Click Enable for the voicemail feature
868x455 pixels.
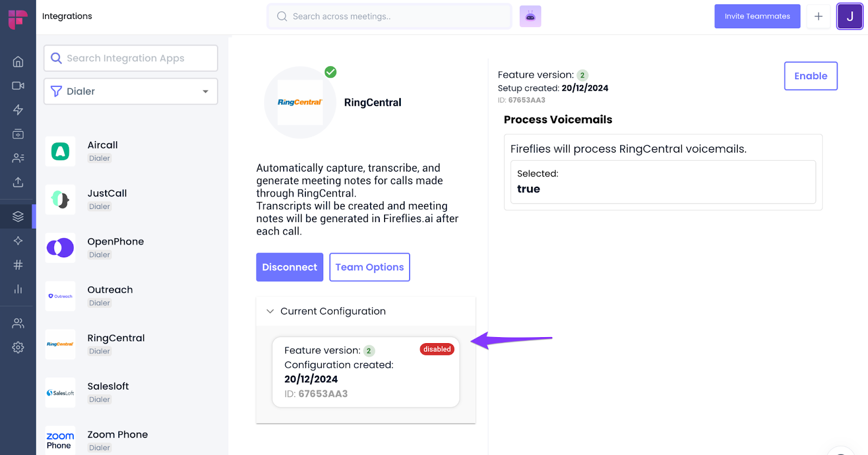pos(810,76)
